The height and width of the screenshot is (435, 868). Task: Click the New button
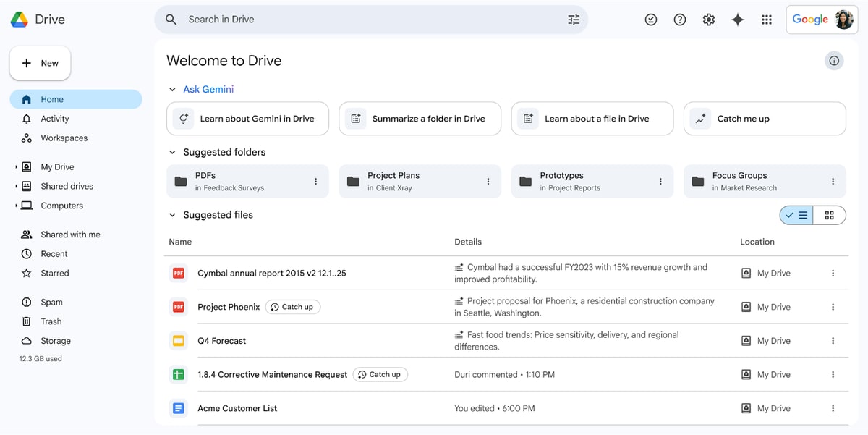(x=40, y=63)
